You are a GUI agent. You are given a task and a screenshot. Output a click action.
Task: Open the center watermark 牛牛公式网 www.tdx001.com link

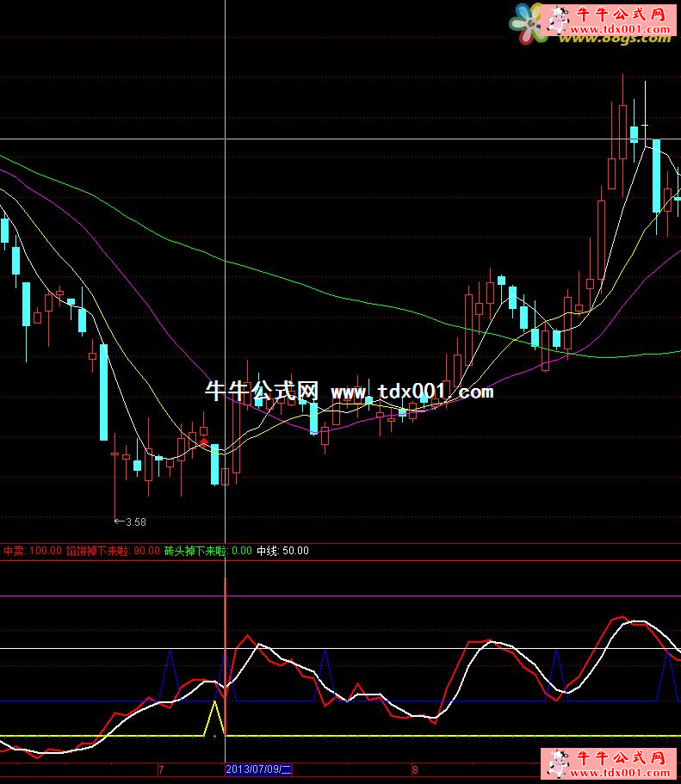pos(350,392)
